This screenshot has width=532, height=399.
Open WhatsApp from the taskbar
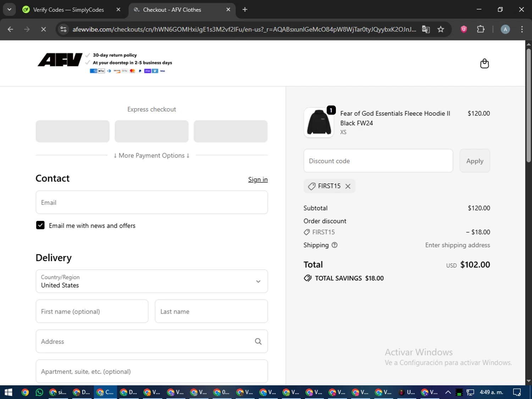pyautogui.click(x=39, y=392)
